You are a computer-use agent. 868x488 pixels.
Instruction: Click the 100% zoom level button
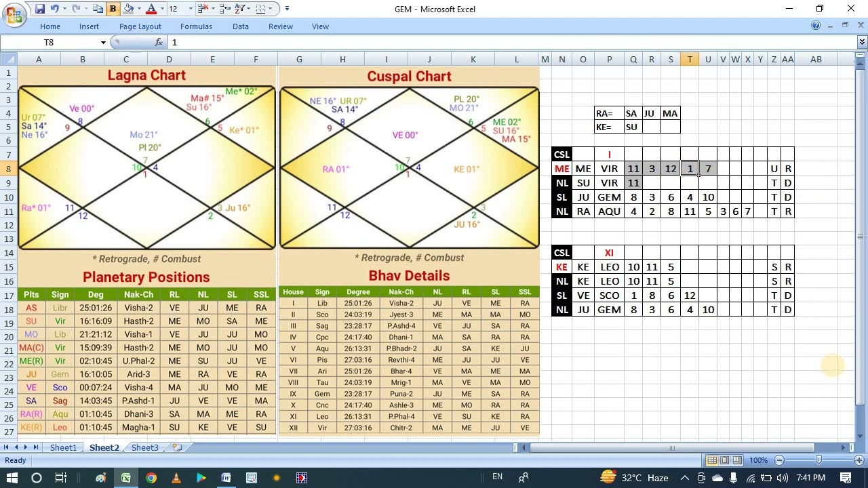click(759, 460)
